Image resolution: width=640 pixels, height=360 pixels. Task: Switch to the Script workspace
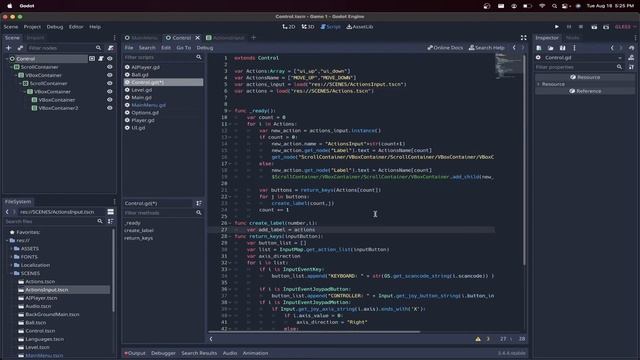pyautogui.click(x=330, y=27)
